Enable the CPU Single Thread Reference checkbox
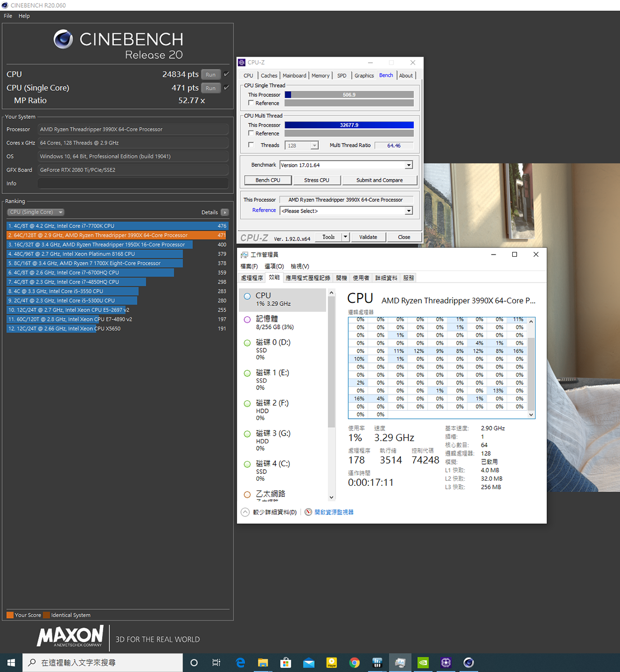Image resolution: width=620 pixels, height=672 pixels. pyautogui.click(x=251, y=103)
